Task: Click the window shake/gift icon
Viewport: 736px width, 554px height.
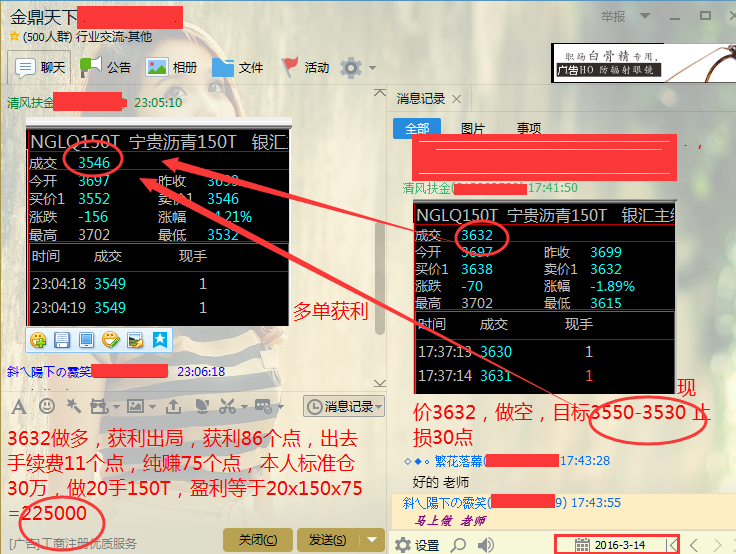Action: pos(99,407)
